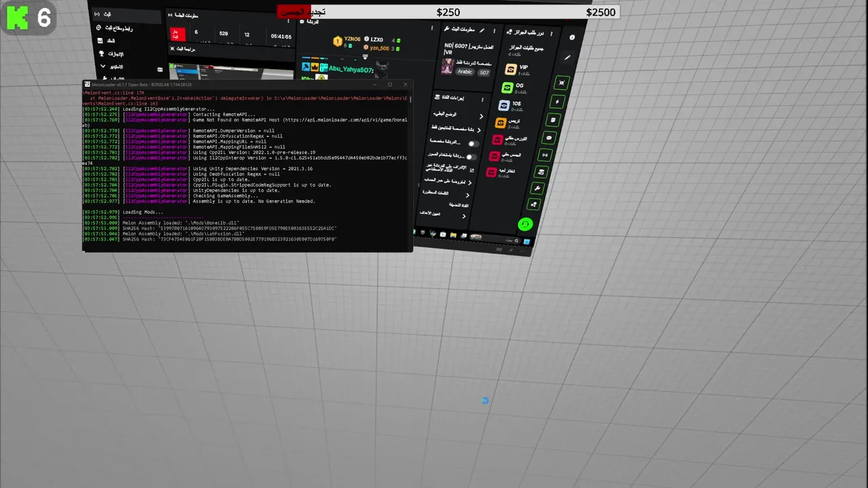The width and height of the screenshot is (868, 488).
Task: Collapse the الاستوديو section chevron in left menu
Action: [103, 66]
